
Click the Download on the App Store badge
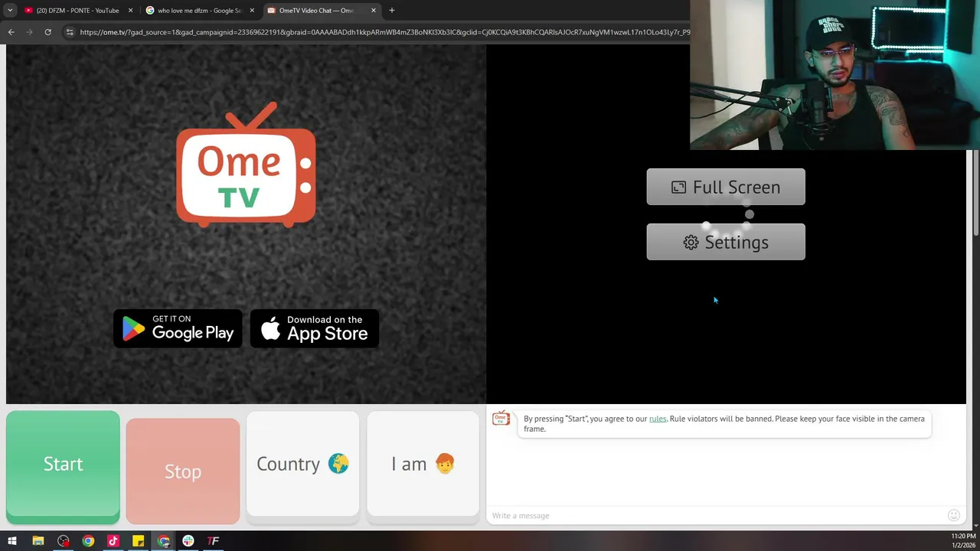pyautogui.click(x=315, y=328)
